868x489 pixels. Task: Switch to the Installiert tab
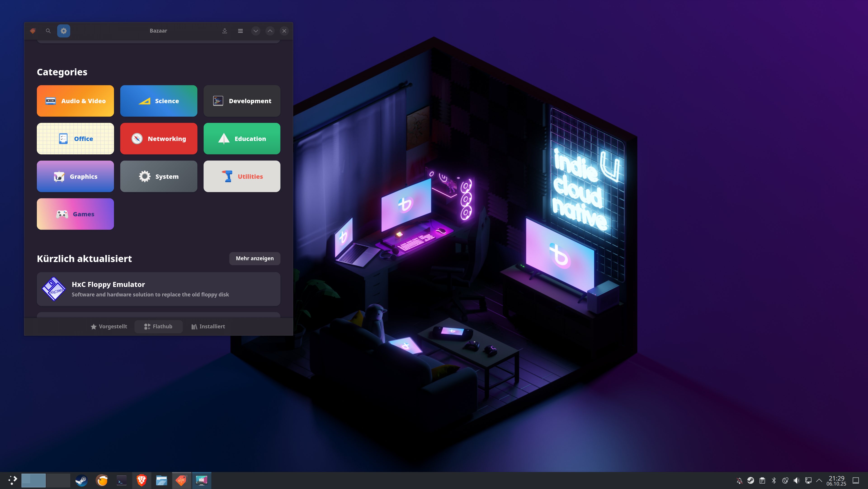pyautogui.click(x=208, y=327)
